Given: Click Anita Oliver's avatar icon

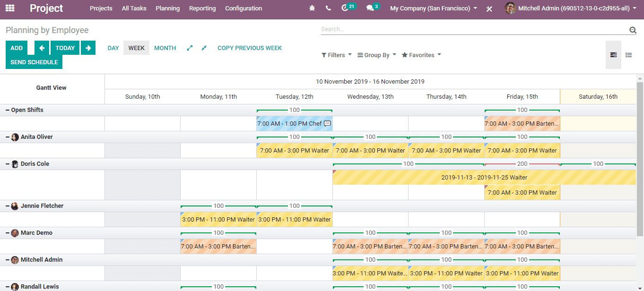Looking at the screenshot, I should tap(15, 137).
